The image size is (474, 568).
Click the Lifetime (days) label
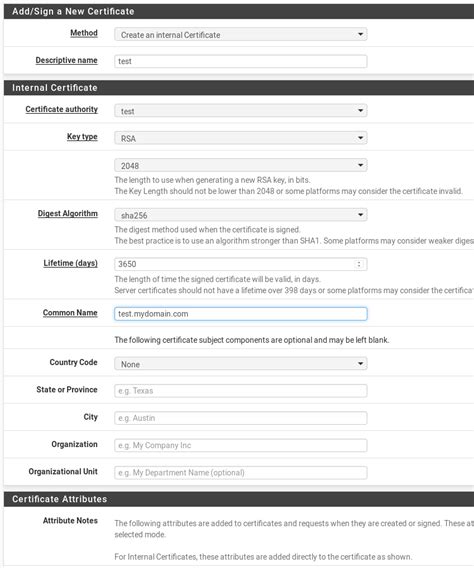click(71, 263)
